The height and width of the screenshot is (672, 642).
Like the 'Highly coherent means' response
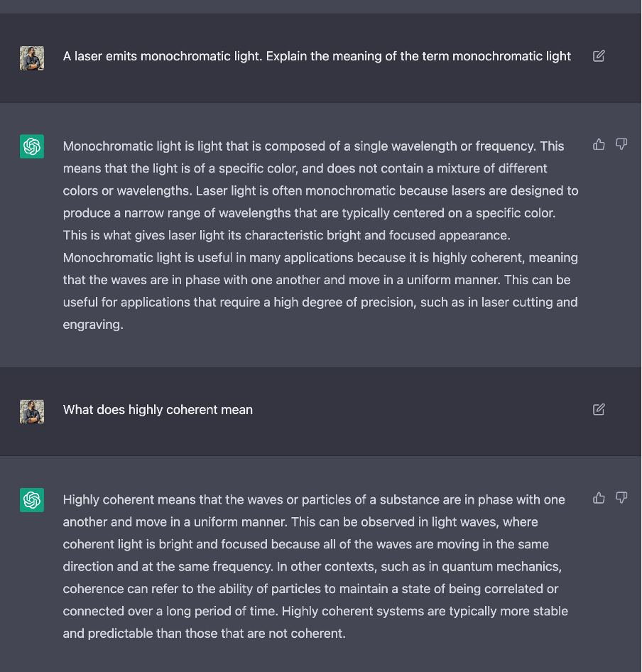point(599,497)
